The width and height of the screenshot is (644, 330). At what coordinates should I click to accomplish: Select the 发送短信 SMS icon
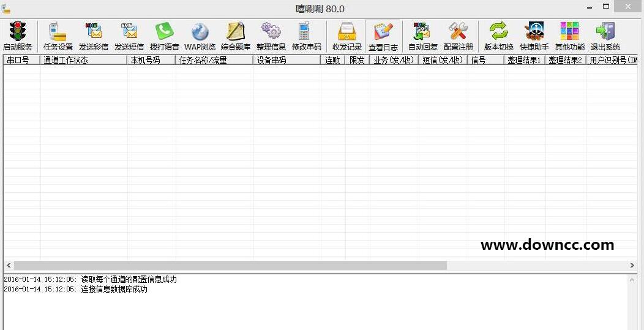click(x=129, y=32)
